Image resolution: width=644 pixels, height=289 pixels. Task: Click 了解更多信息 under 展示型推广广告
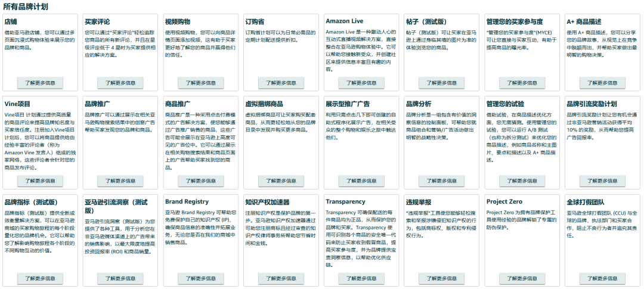point(361,181)
